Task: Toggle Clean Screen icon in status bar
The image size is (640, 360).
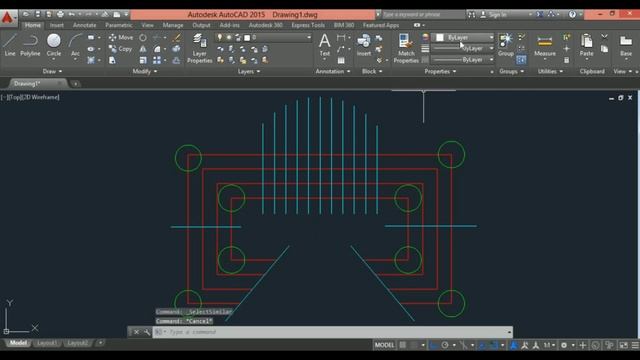Action: click(624, 345)
